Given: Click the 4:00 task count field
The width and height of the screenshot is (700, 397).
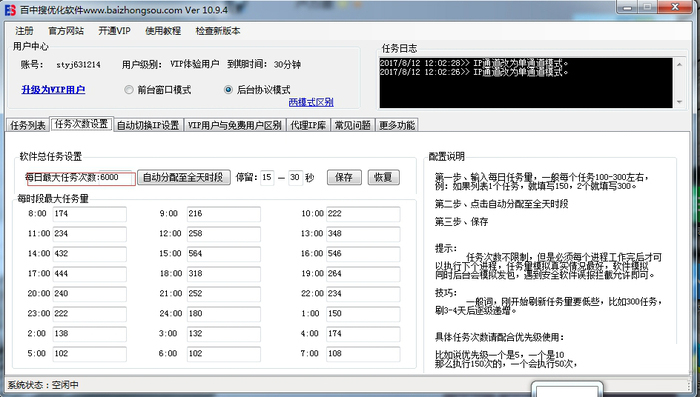Looking at the screenshot, I should tap(363, 334).
